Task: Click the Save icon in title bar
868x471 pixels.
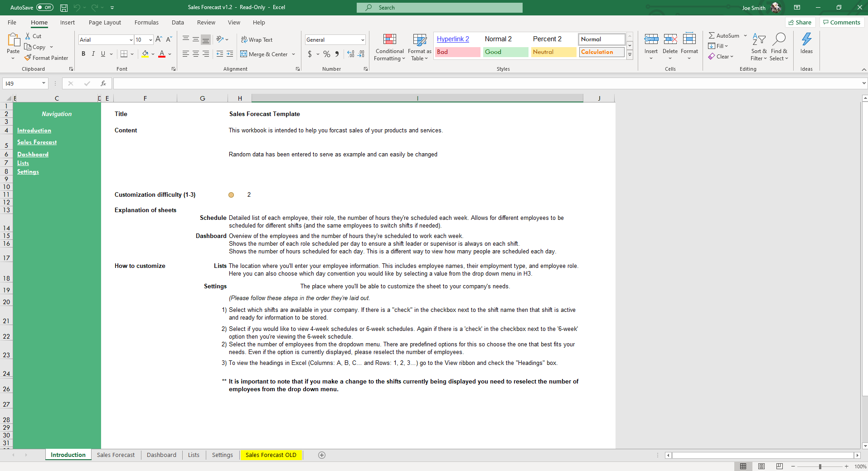Action: click(x=64, y=8)
